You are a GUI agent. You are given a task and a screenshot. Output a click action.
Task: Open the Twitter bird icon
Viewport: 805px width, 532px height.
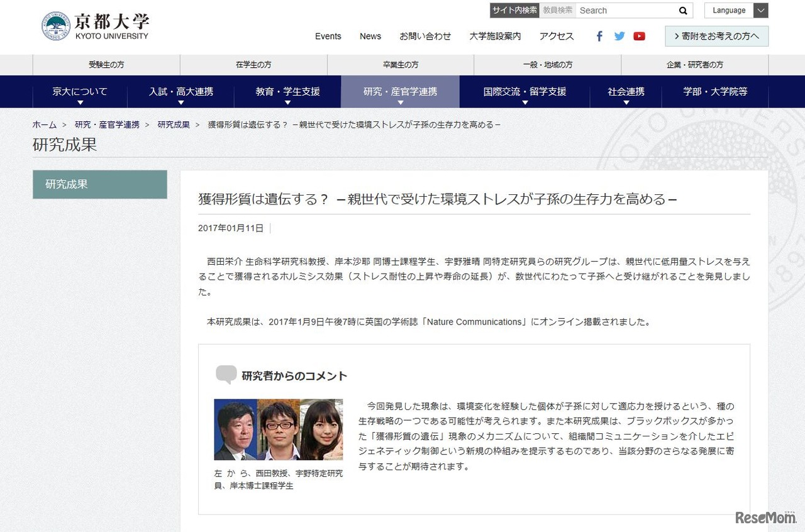coord(619,36)
